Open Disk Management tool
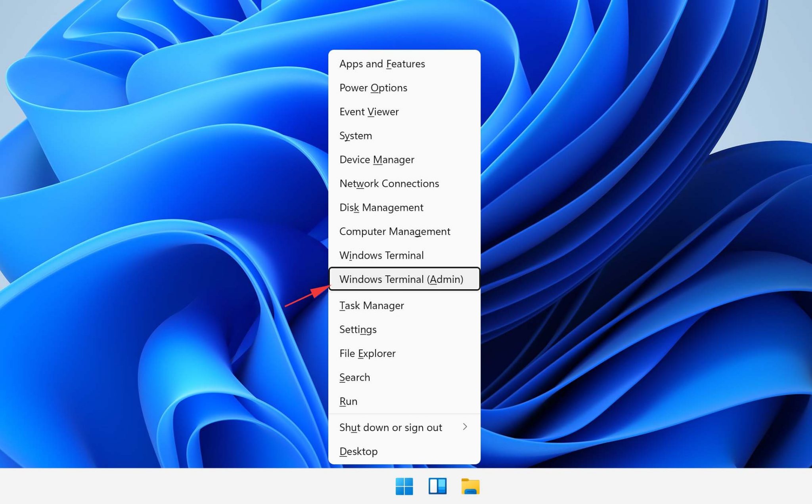The image size is (812, 504). [381, 207]
